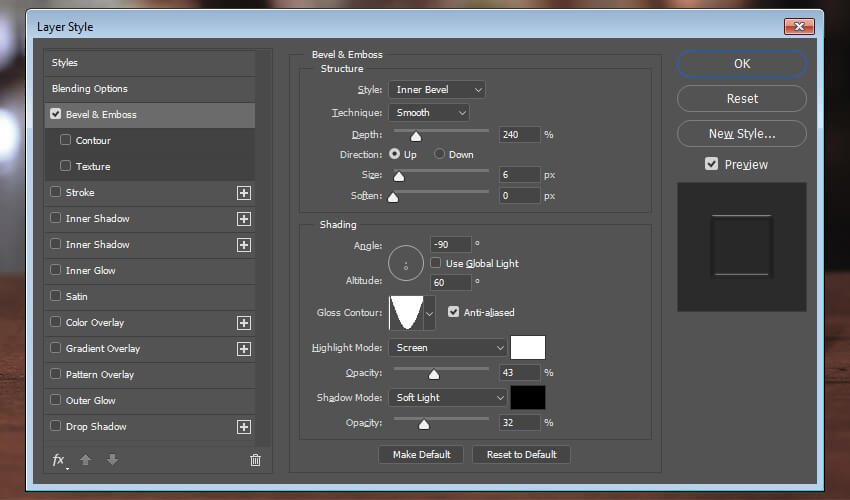
Task: Click the Depth slider handle
Action: 416,136
